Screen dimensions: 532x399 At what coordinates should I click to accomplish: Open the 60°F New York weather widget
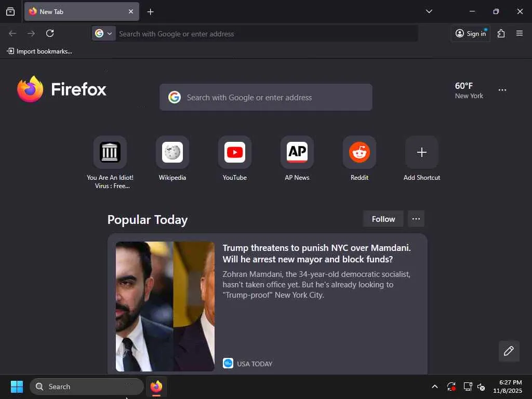[x=469, y=90]
